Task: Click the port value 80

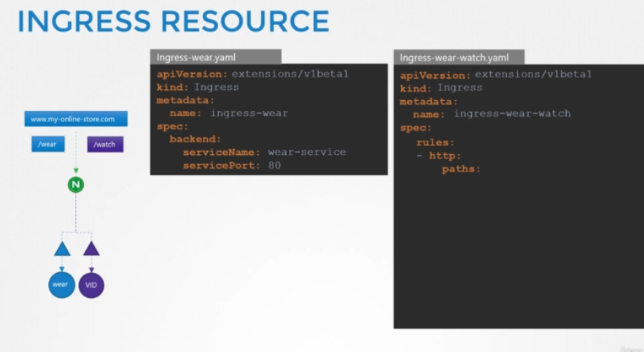Action: [274, 165]
